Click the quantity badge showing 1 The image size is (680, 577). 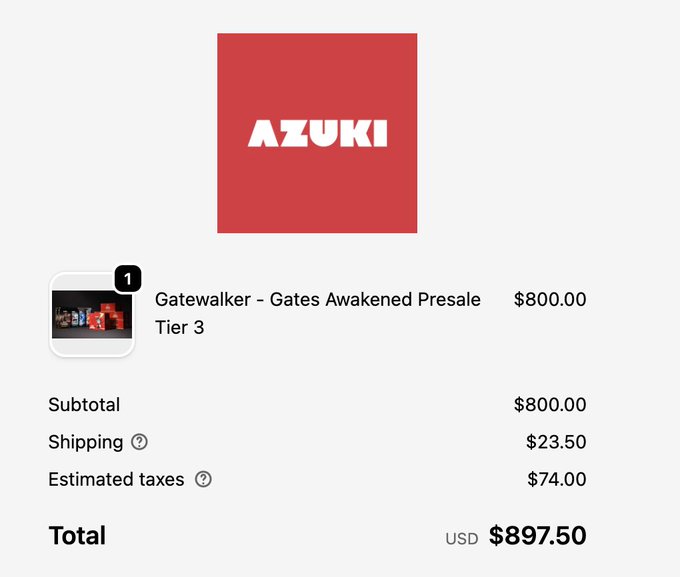pyautogui.click(x=128, y=279)
